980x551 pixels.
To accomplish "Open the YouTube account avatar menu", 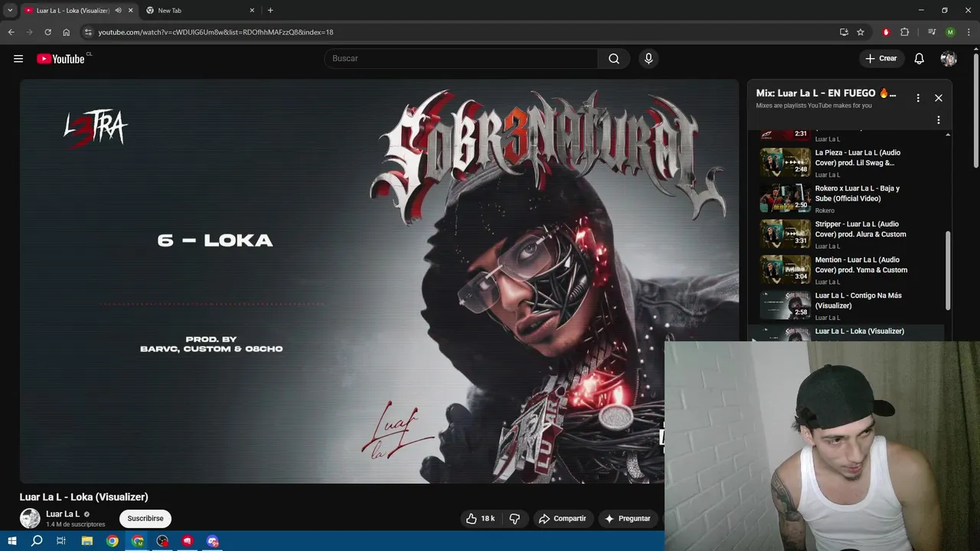I will [x=949, y=59].
